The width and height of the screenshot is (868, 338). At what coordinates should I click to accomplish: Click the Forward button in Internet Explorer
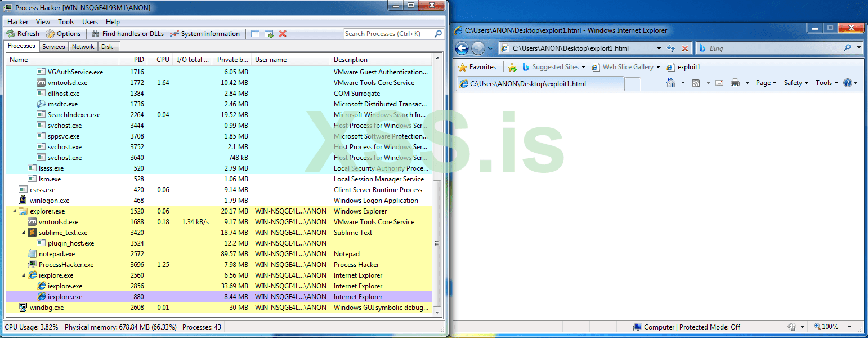(x=478, y=48)
